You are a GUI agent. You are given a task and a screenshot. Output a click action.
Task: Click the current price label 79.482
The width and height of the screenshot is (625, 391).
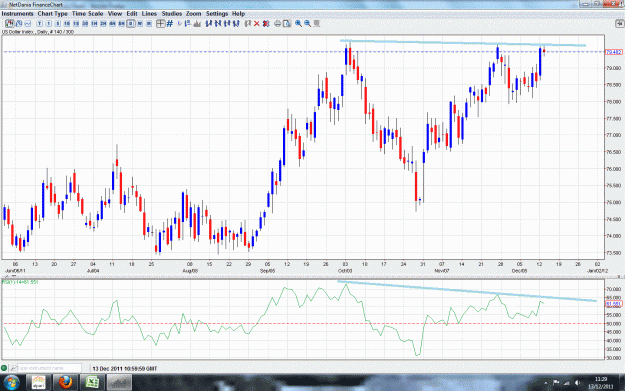point(614,52)
